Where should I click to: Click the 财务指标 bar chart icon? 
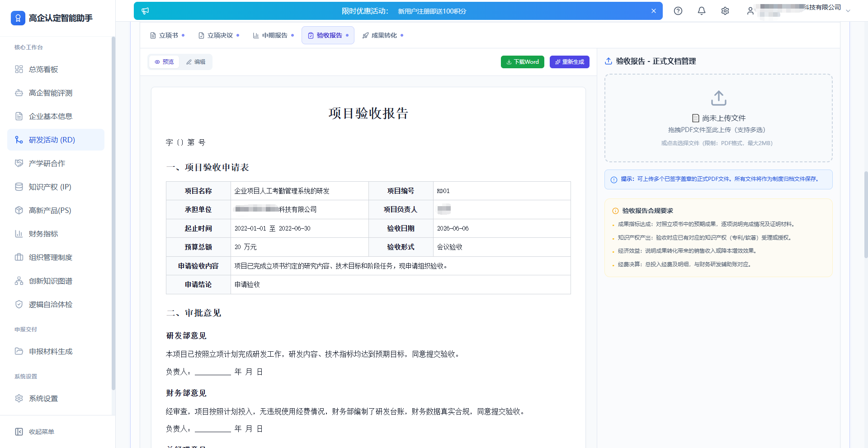coord(19,234)
